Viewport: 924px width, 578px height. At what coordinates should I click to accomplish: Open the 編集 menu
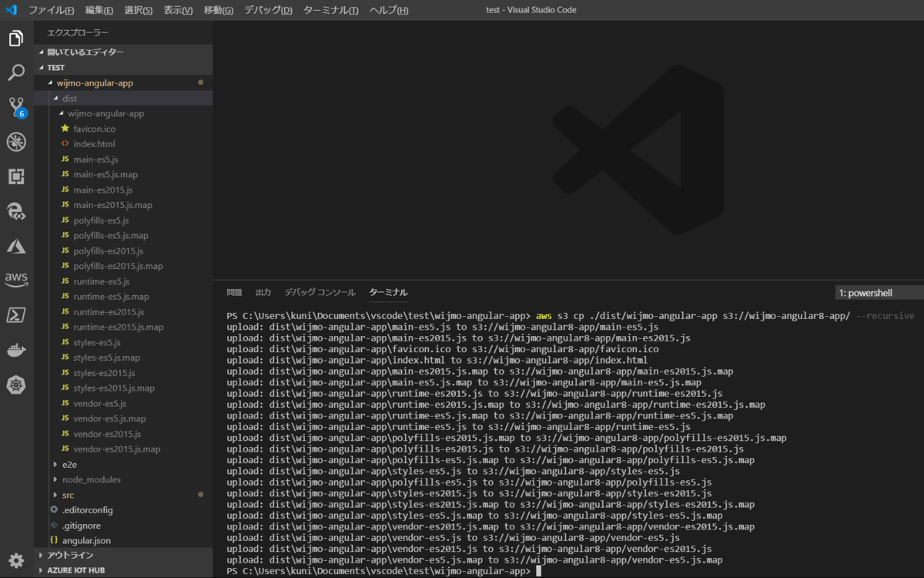pos(99,10)
